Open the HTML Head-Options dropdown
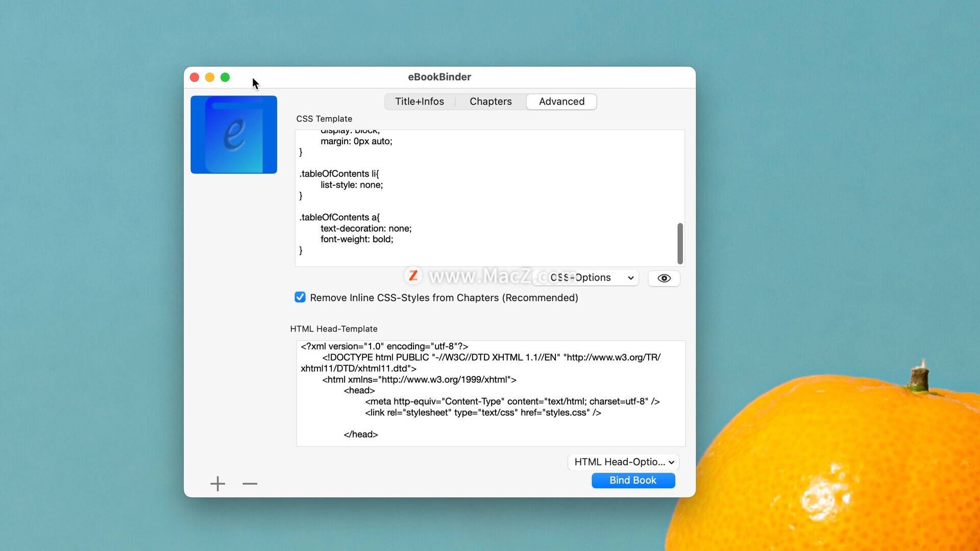The width and height of the screenshot is (980, 551). pos(623,462)
